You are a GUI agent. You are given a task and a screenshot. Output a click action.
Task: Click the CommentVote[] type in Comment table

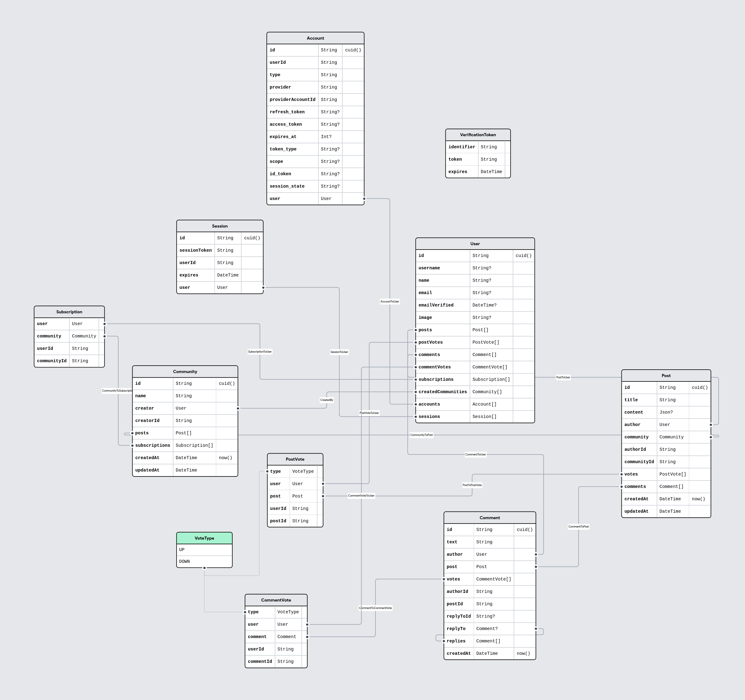click(493, 579)
